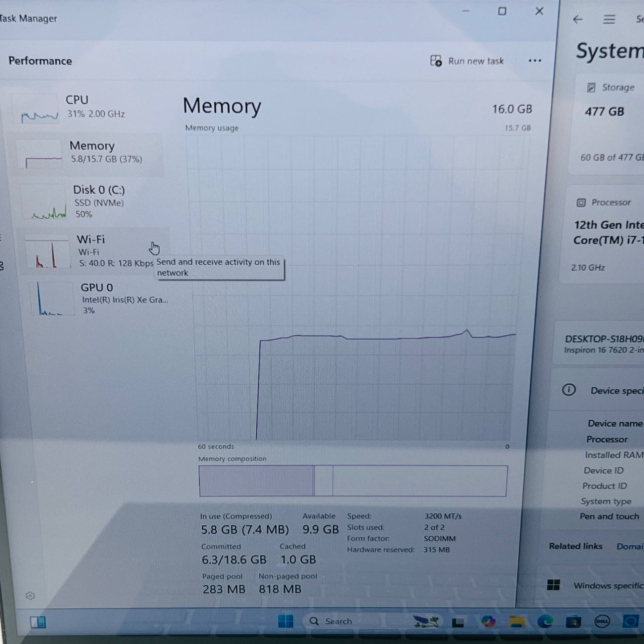Click the 16.0 GB total memory label

tap(512, 109)
